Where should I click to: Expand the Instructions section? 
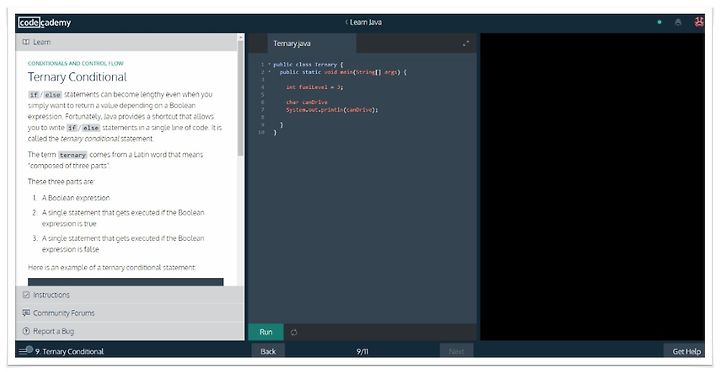click(130, 295)
